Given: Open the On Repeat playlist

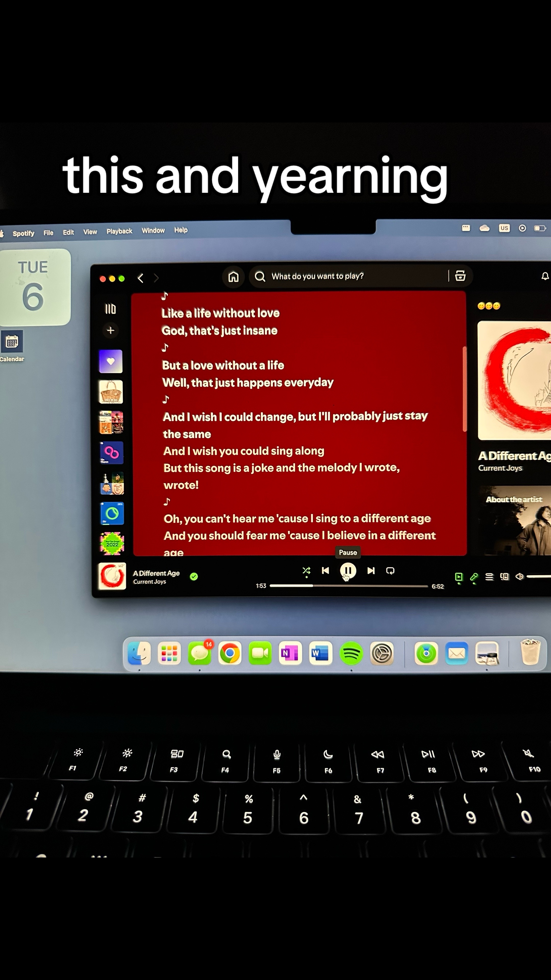Looking at the screenshot, I should pyautogui.click(x=111, y=453).
